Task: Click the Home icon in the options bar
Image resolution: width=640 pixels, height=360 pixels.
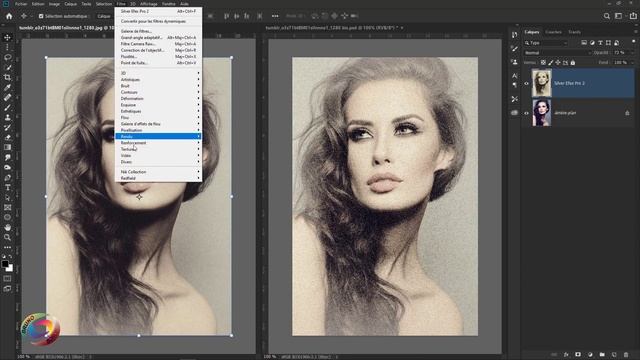Action: [9, 16]
